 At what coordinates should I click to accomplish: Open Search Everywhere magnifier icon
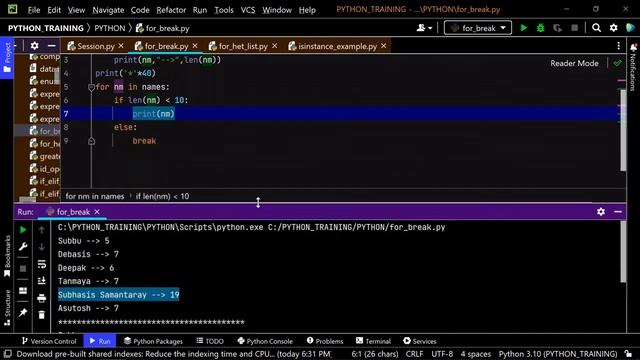596,28
